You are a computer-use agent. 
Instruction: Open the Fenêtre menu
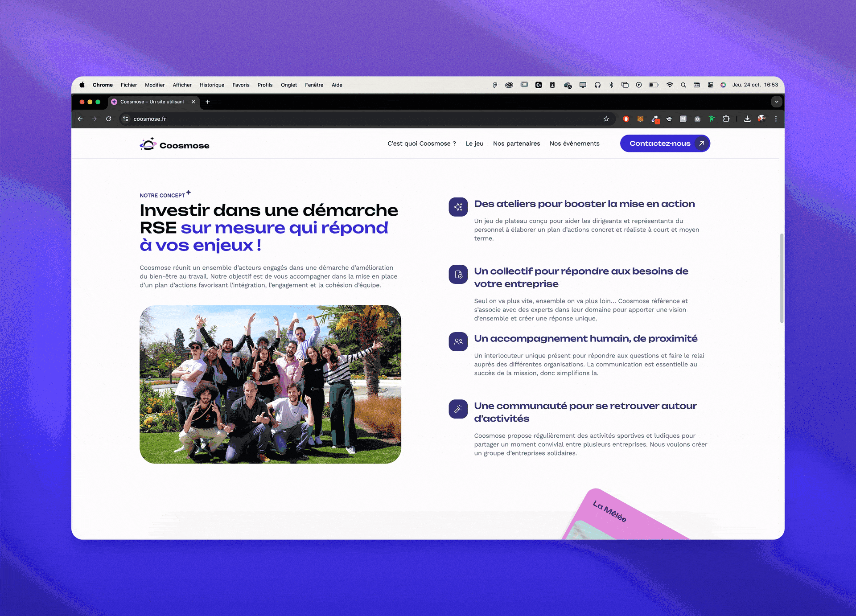[314, 85]
